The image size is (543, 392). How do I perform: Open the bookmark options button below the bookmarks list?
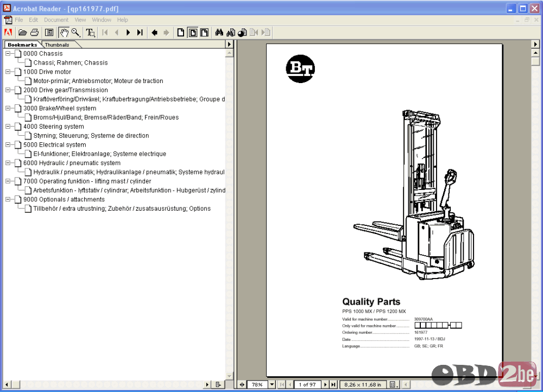pos(218,384)
